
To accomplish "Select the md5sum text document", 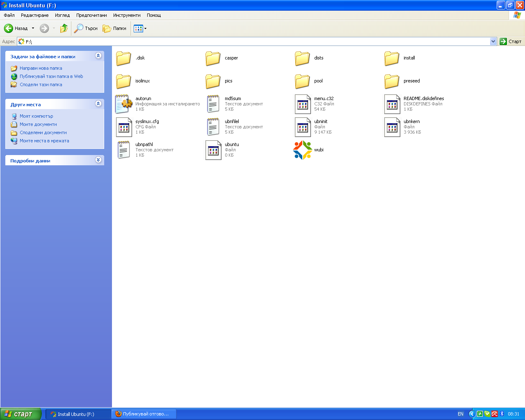I will click(234, 104).
